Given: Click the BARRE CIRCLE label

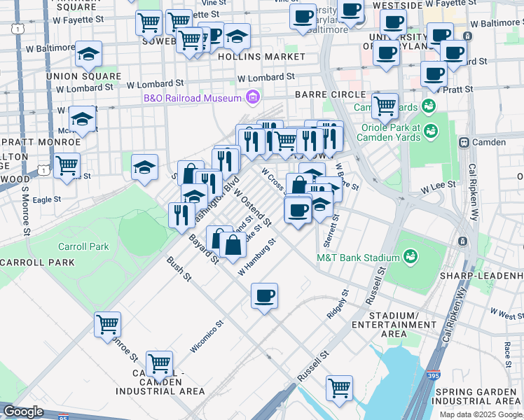Looking at the screenshot, I should pos(331,94).
